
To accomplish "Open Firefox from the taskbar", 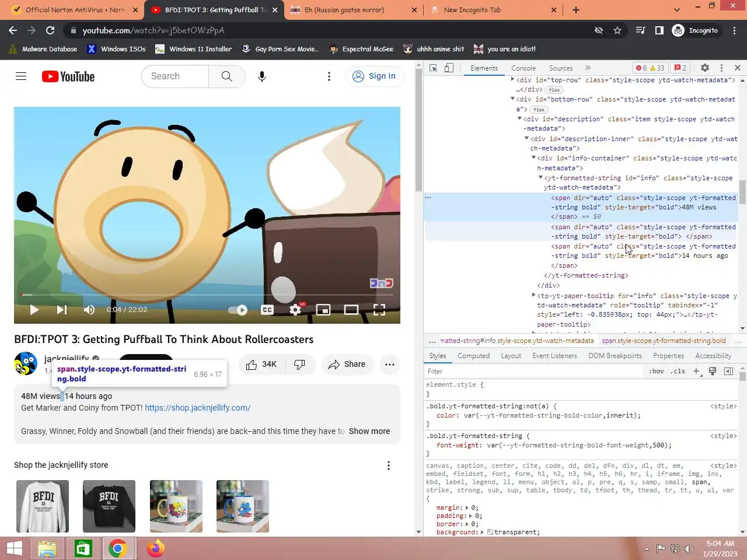I will 155,548.
